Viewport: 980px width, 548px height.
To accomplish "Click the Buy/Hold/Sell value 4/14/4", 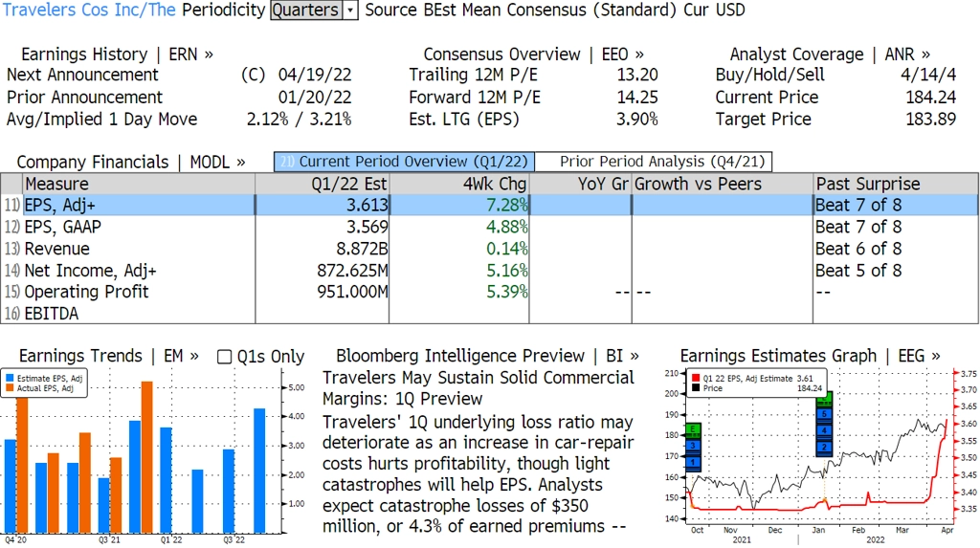I will click(x=928, y=75).
